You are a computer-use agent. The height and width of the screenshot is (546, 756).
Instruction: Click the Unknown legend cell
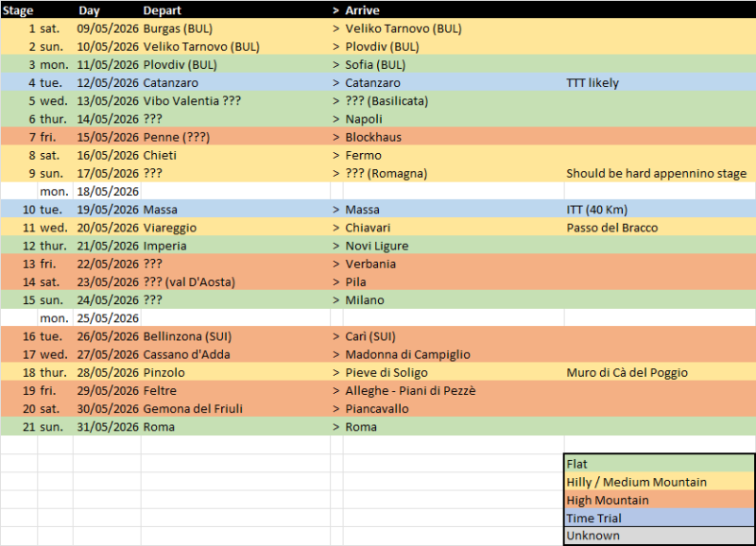[x=659, y=536]
